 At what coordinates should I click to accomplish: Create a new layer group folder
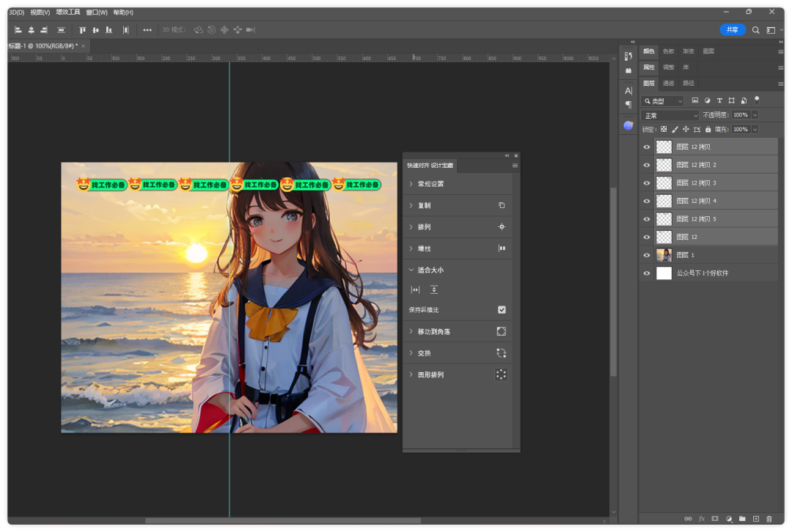click(x=742, y=518)
